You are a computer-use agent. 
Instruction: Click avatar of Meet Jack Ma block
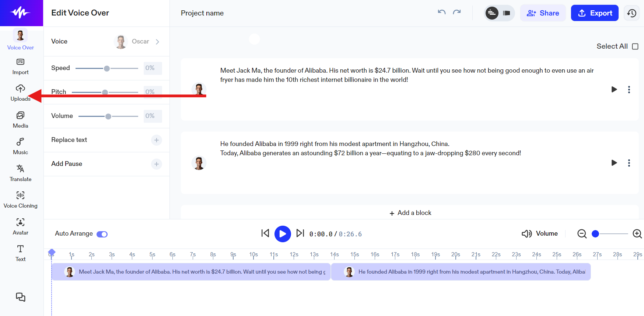pyautogui.click(x=199, y=89)
